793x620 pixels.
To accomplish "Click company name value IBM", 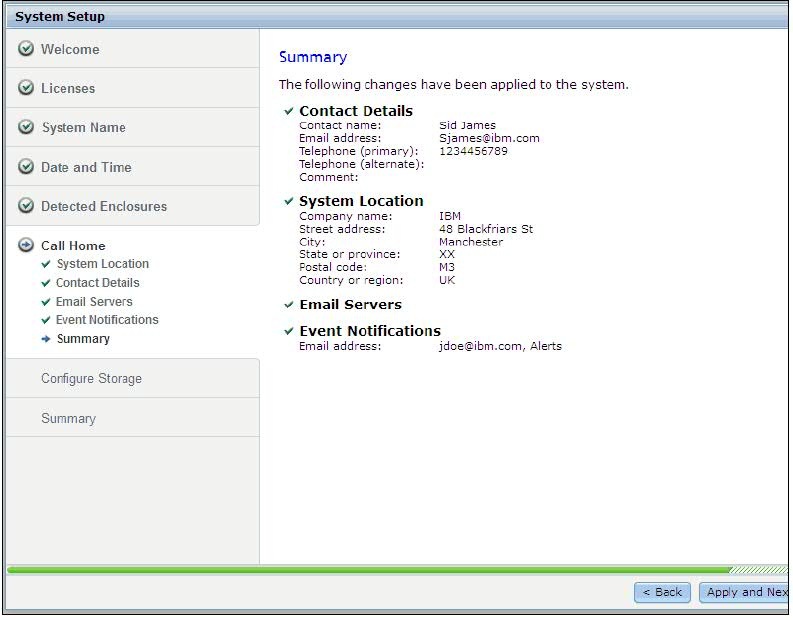I will 450,216.
